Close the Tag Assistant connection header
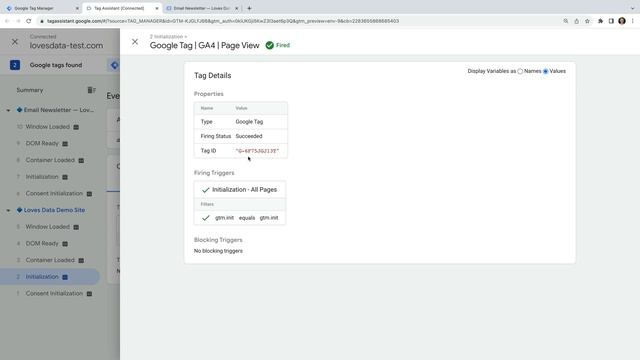 (15, 42)
